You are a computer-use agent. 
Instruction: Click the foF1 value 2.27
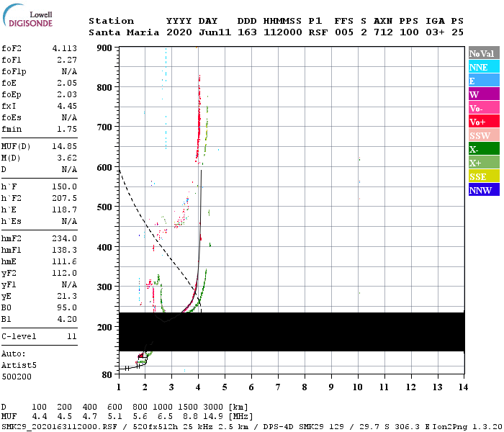[x=67, y=60]
